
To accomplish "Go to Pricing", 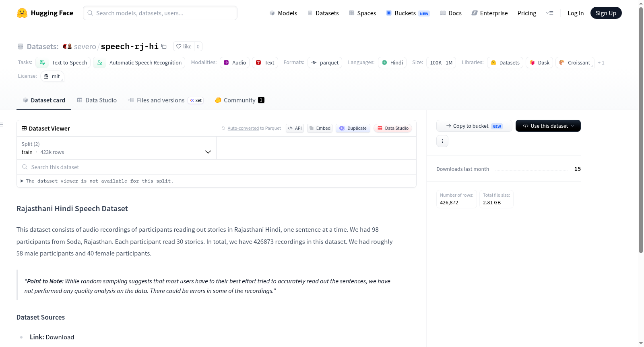I will 527,13.
